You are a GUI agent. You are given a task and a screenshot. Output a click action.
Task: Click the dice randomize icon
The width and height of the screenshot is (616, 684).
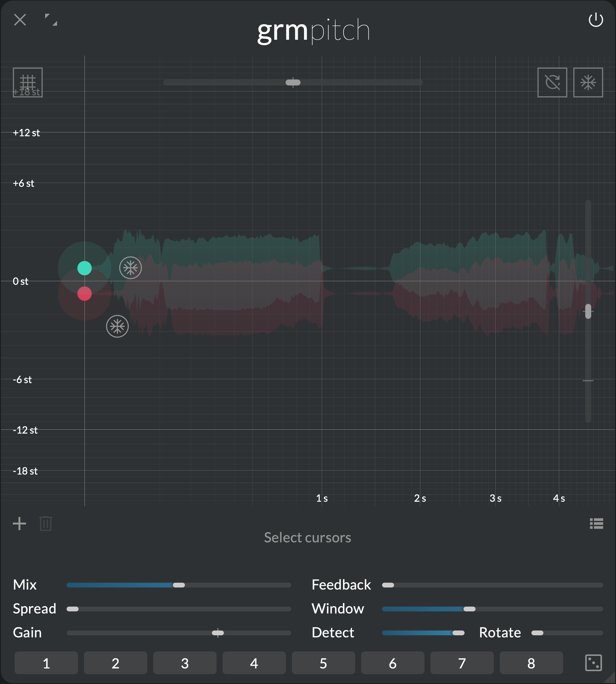click(593, 663)
